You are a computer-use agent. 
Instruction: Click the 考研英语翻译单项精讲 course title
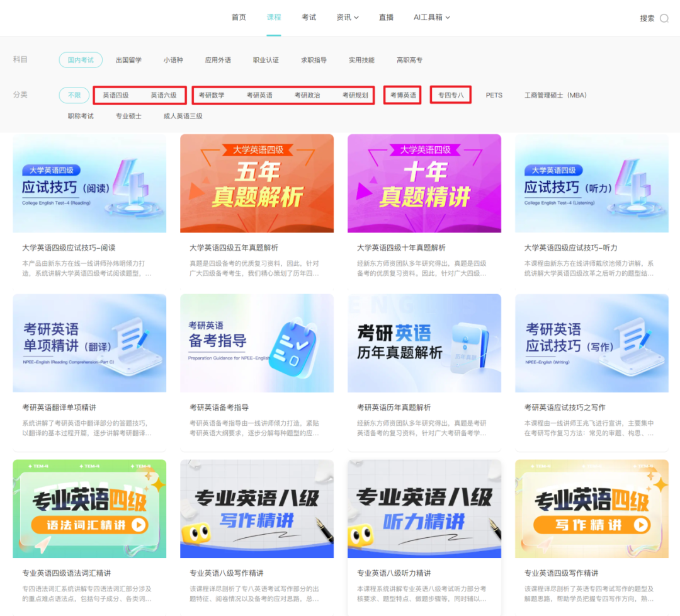click(59, 408)
